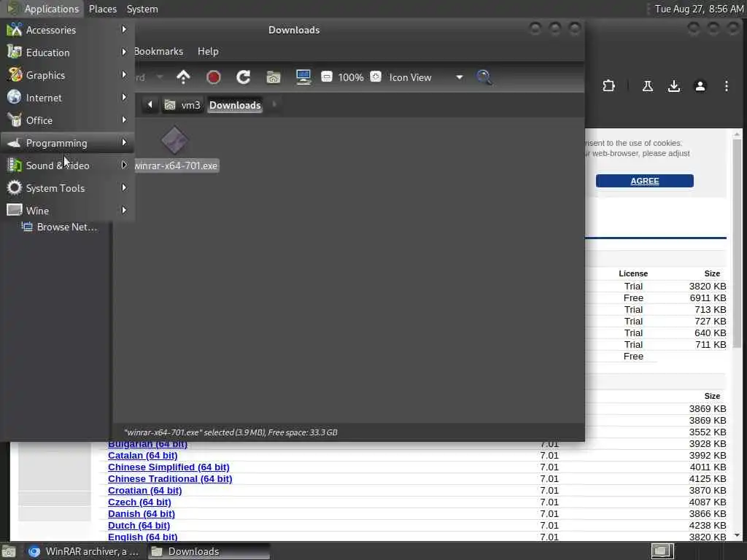Open the Accessories submenu
The width and height of the screenshot is (747, 560).
pos(67,30)
